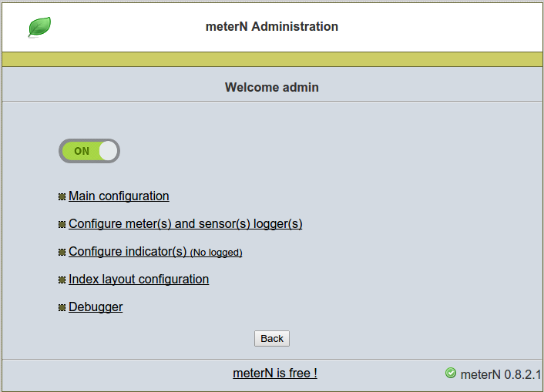Click the green leaf meterN logo
The height and width of the screenshot is (392, 544).
click(39, 27)
